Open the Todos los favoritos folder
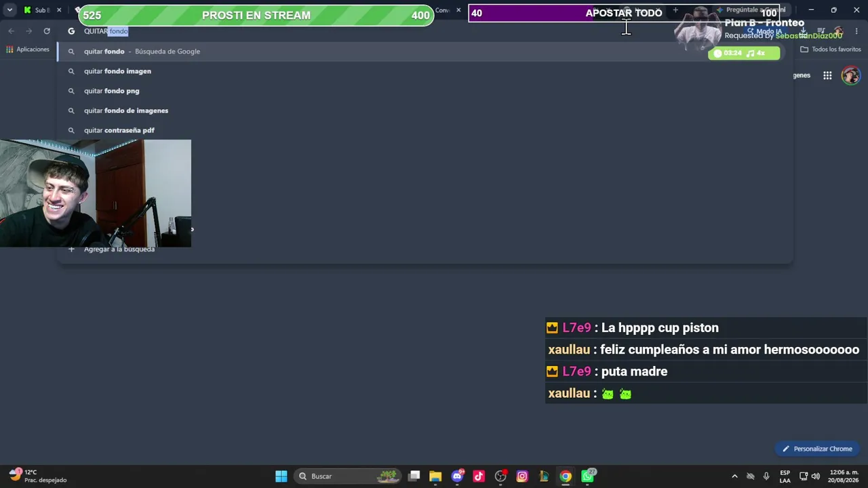Image resolution: width=868 pixels, height=488 pixels. pyautogui.click(x=831, y=49)
